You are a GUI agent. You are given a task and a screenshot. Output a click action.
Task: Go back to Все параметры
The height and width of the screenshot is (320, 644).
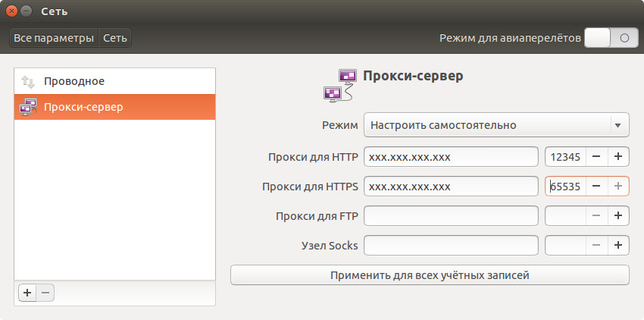(54, 38)
